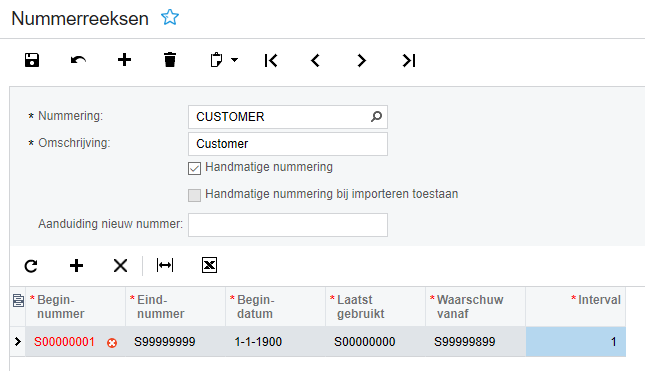Viewport: 645px width, 371px height.
Task: Click the red error icon beside S00000001
Action: click(x=112, y=343)
